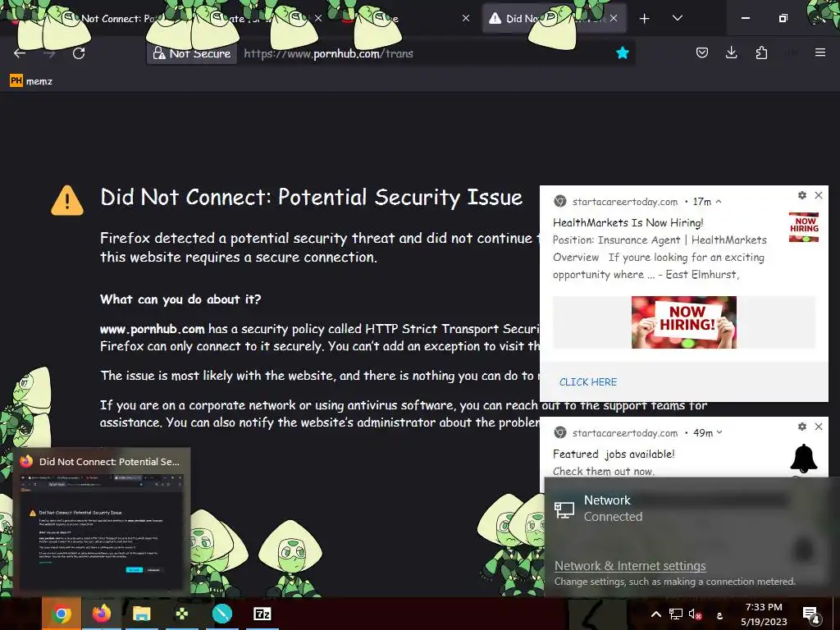Click the bell icon in jobs notification
The image size is (840, 630).
click(804, 458)
